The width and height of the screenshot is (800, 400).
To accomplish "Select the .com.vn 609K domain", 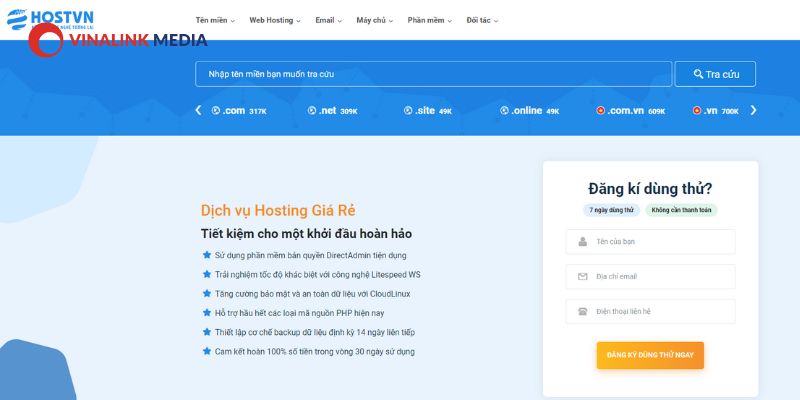I will tap(631, 110).
